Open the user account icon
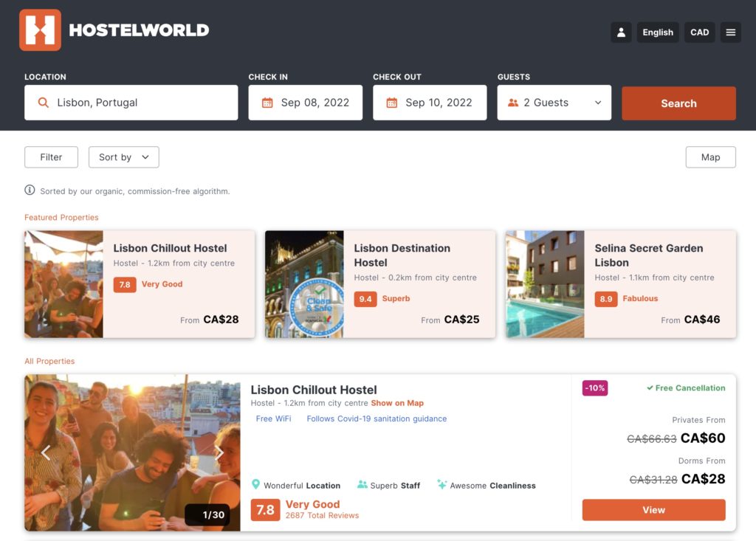The image size is (756, 541). tap(621, 32)
